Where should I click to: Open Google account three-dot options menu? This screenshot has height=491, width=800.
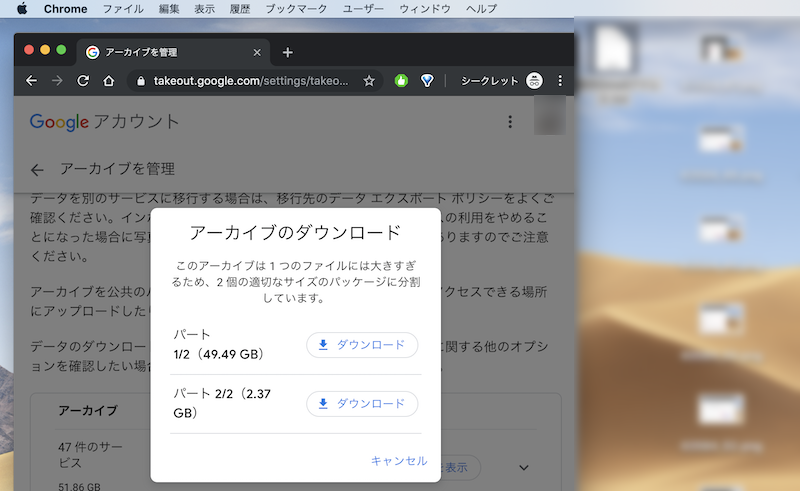pos(510,122)
